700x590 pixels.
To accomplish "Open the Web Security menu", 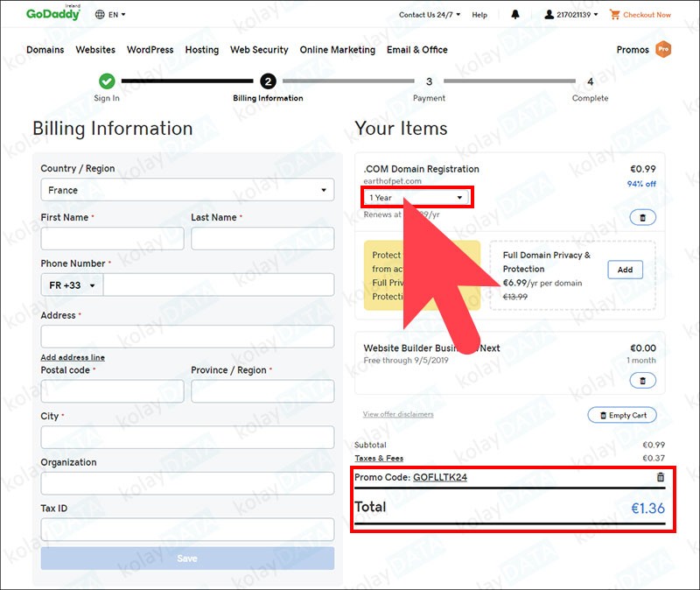I will coord(259,50).
